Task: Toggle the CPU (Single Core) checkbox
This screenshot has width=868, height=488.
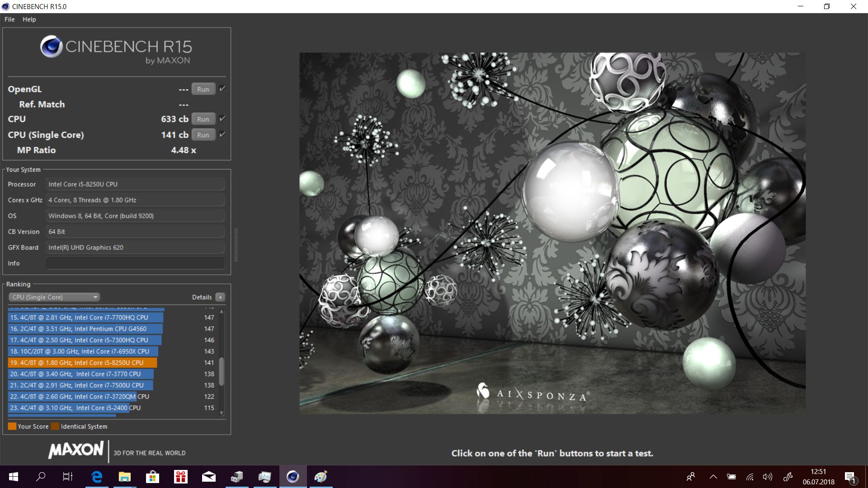Action: pyautogui.click(x=222, y=134)
